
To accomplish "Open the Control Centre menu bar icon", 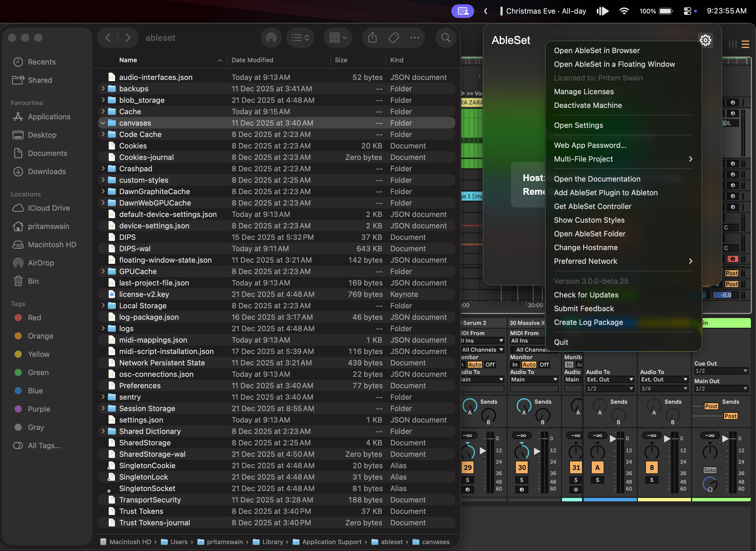I will coord(687,11).
